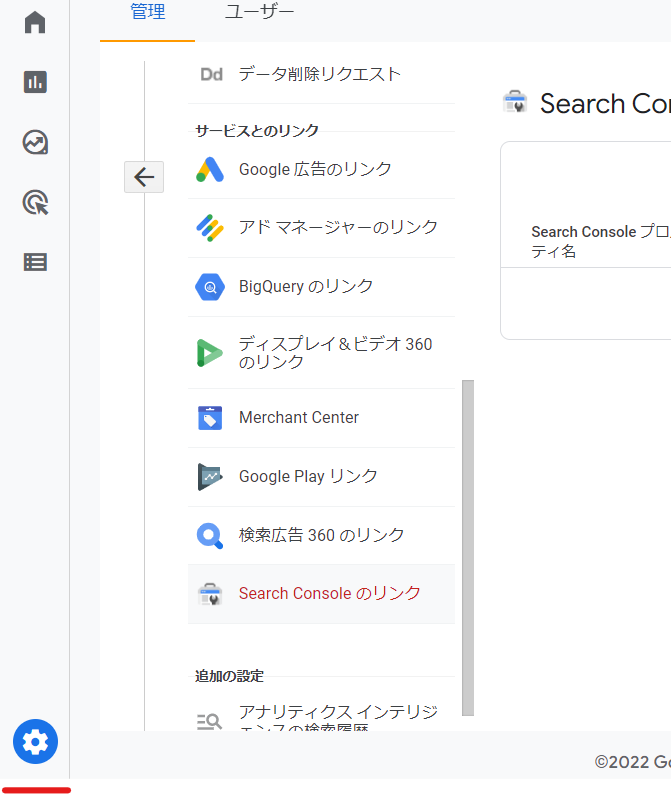671x794 pixels.
Task: Open 検索広告 360 のリンク
Action: (321, 536)
